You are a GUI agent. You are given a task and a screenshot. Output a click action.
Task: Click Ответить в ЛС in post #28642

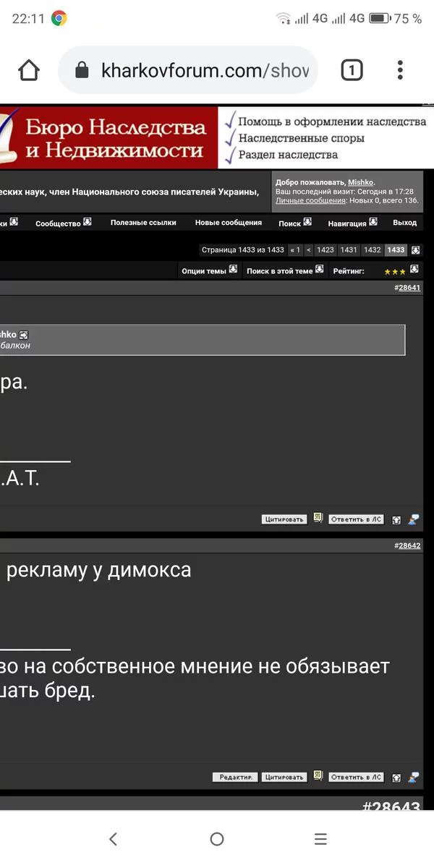click(x=356, y=777)
